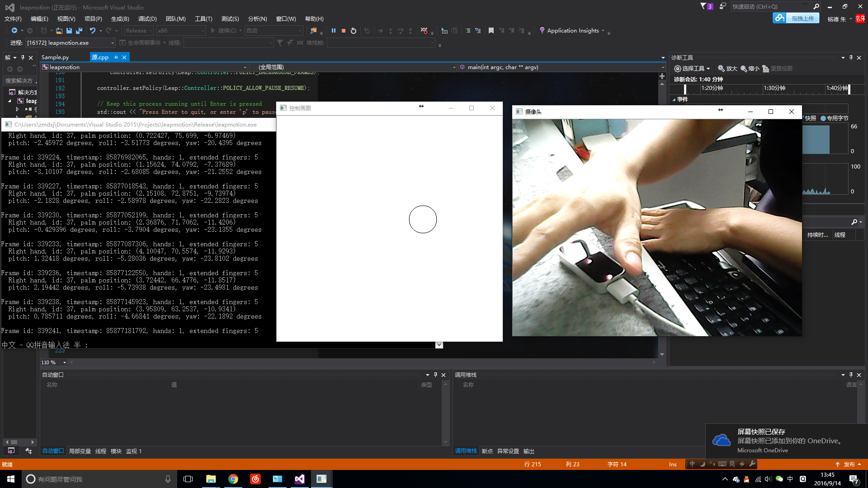Click the Save All icon
Viewport: 868px width, 488px height.
click(79, 31)
